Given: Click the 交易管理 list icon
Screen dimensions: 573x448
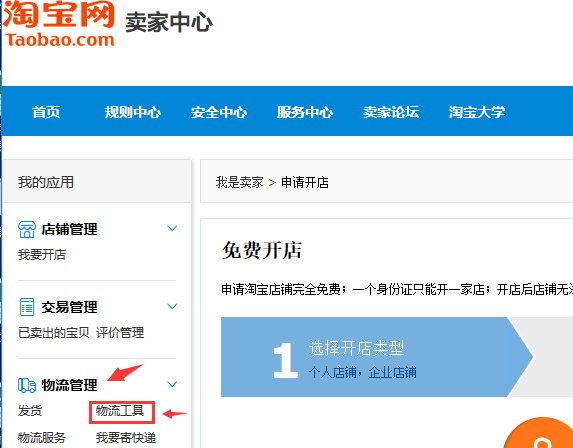Looking at the screenshot, I should click(x=27, y=307).
